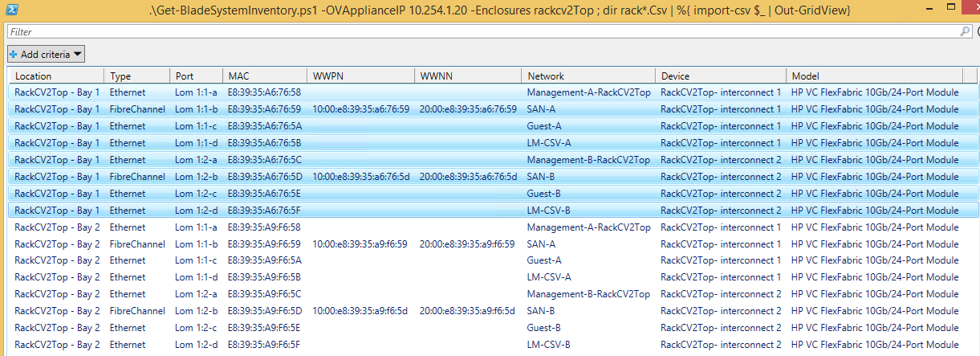Image resolution: width=980 pixels, height=356 pixels.
Task: Select MAC cell E8:39:35:A9:F6:59
Action: coord(265,244)
